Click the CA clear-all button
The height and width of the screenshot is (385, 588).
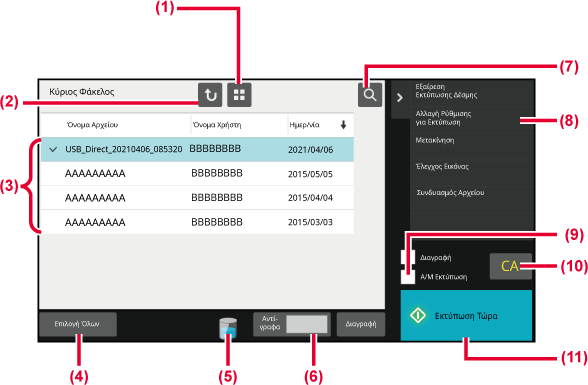510,266
